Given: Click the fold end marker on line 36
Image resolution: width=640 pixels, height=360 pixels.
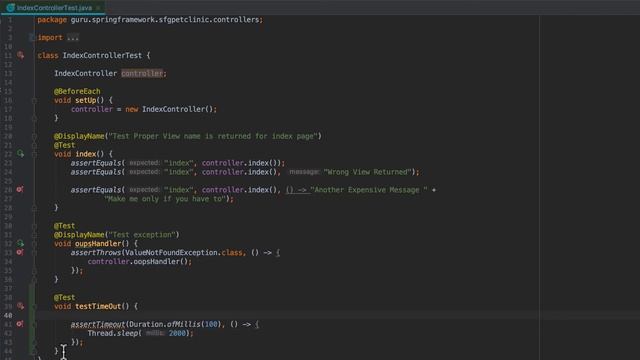Looking at the screenshot, I should pyautogui.click(x=34, y=280).
